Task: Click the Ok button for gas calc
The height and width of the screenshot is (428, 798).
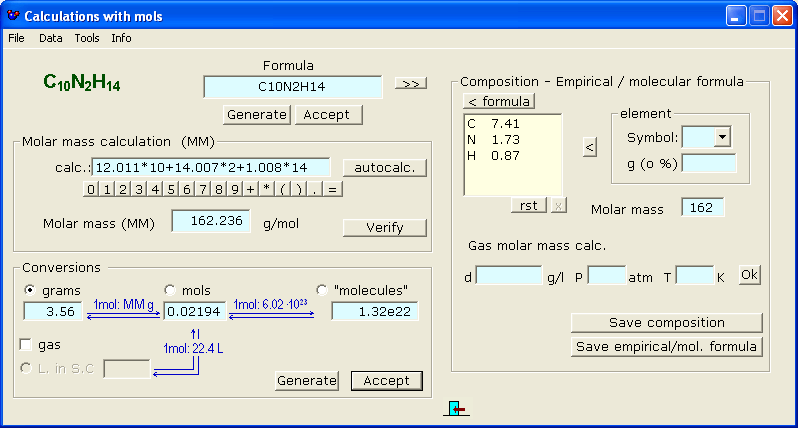Action: click(x=749, y=275)
